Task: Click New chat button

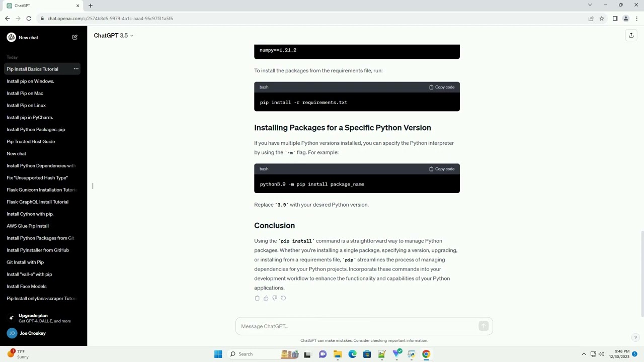Action: point(43,37)
